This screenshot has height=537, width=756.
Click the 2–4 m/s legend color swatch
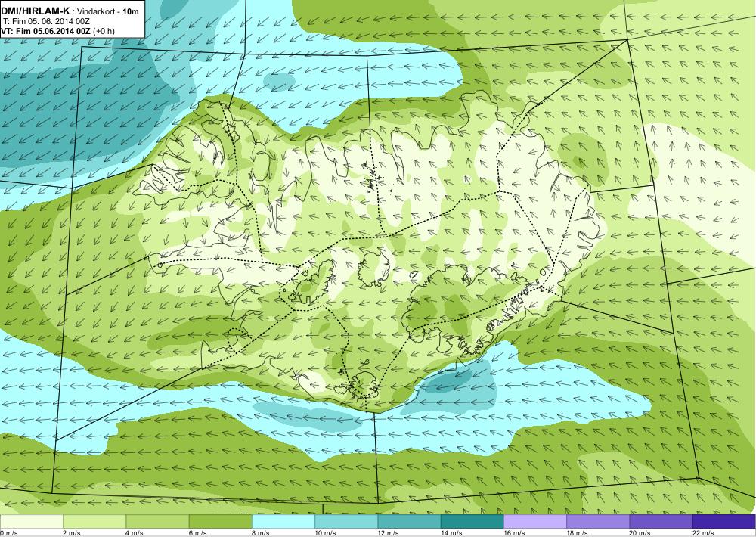tap(94, 522)
